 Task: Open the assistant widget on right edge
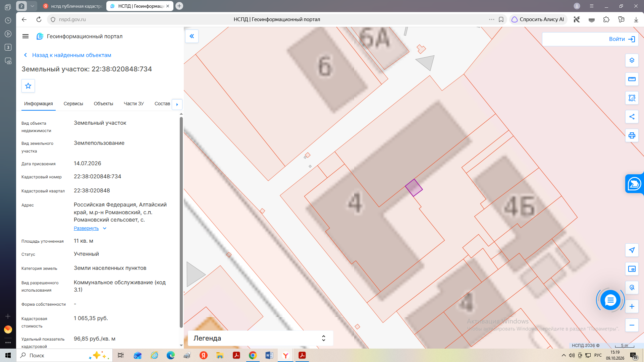pyautogui.click(x=634, y=184)
